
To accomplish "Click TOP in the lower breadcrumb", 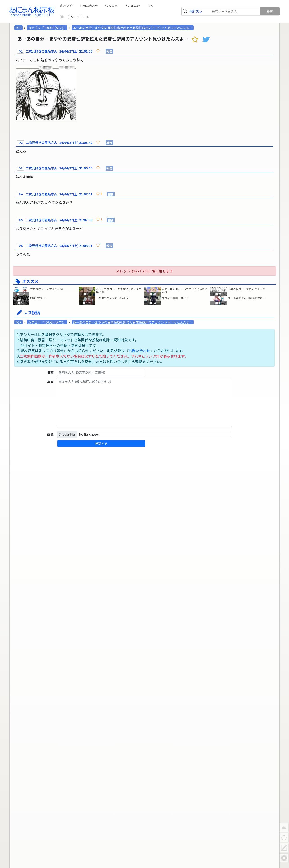I will [x=18, y=322].
